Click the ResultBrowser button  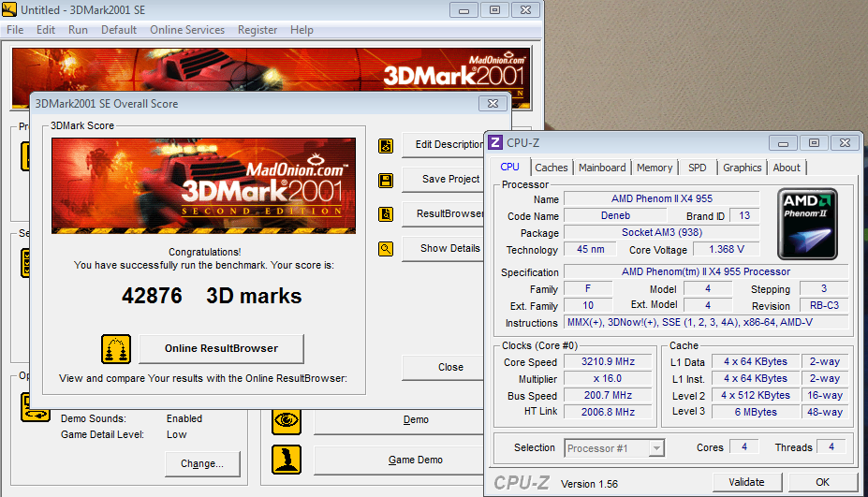[x=443, y=213]
